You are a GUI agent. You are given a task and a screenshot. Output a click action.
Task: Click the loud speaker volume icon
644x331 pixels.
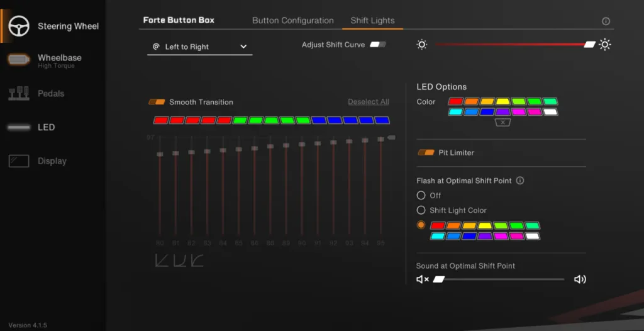[580, 279]
